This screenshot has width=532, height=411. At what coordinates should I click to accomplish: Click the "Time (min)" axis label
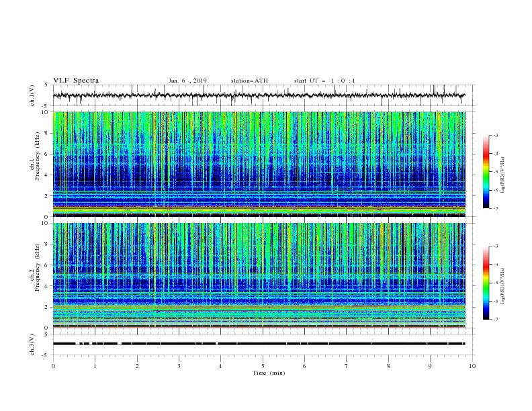tap(269, 373)
